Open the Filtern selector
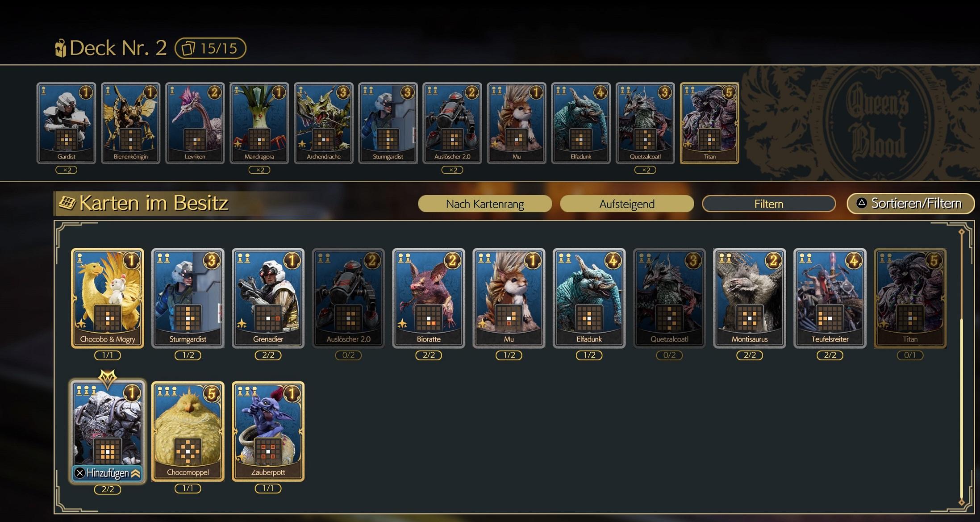Viewport: 980px width, 522px height. coord(768,204)
